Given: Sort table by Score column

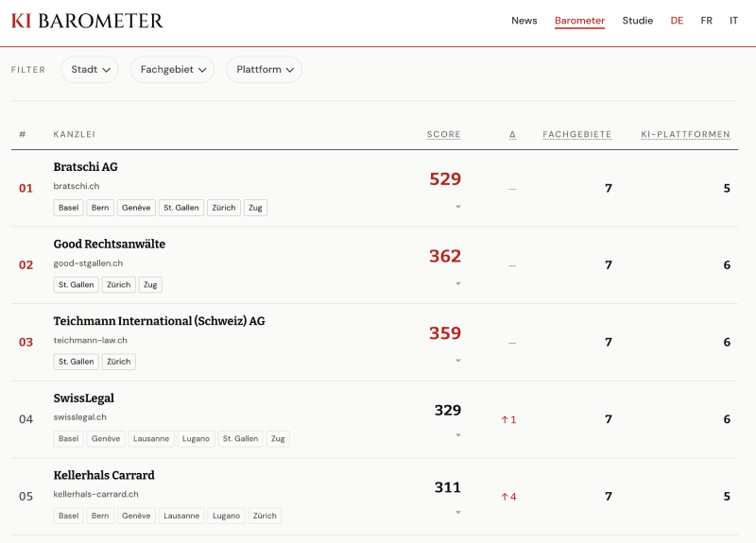Looking at the screenshot, I should (443, 134).
